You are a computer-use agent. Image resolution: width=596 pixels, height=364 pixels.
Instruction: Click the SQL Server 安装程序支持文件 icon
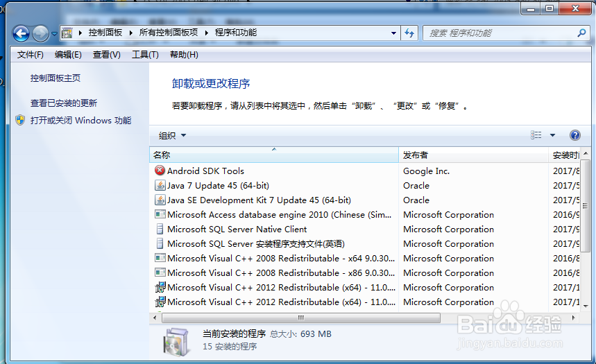160,243
